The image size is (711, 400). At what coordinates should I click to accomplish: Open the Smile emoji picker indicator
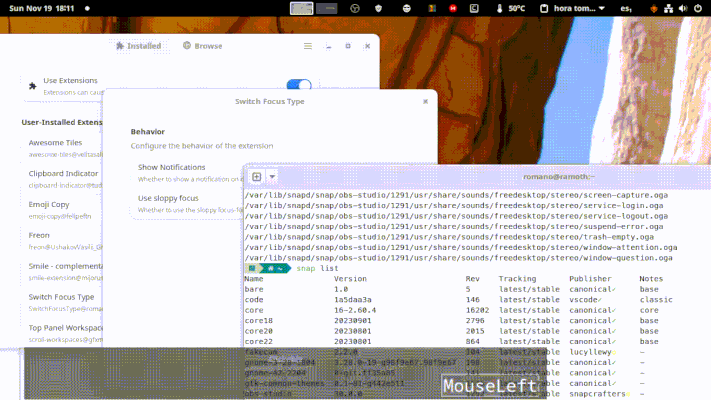pyautogui.click(x=407, y=8)
